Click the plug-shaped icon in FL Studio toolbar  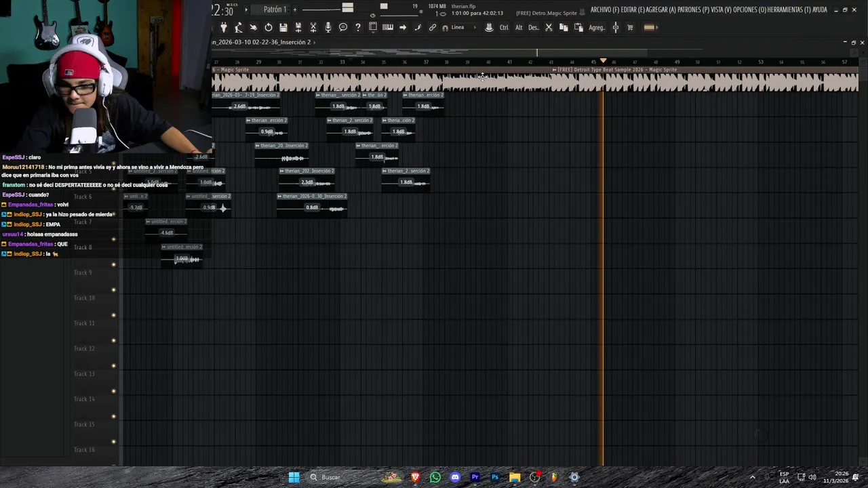pyautogui.click(x=224, y=27)
